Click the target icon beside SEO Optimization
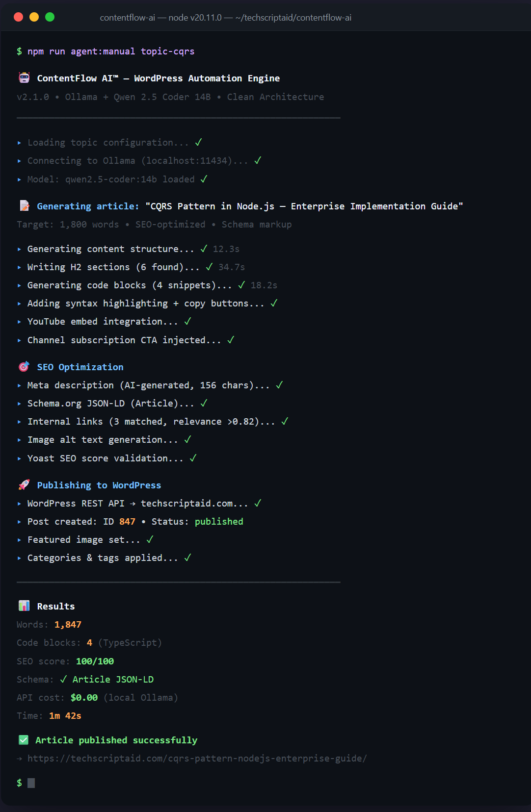Image resolution: width=531 pixels, height=812 pixels. click(x=23, y=366)
